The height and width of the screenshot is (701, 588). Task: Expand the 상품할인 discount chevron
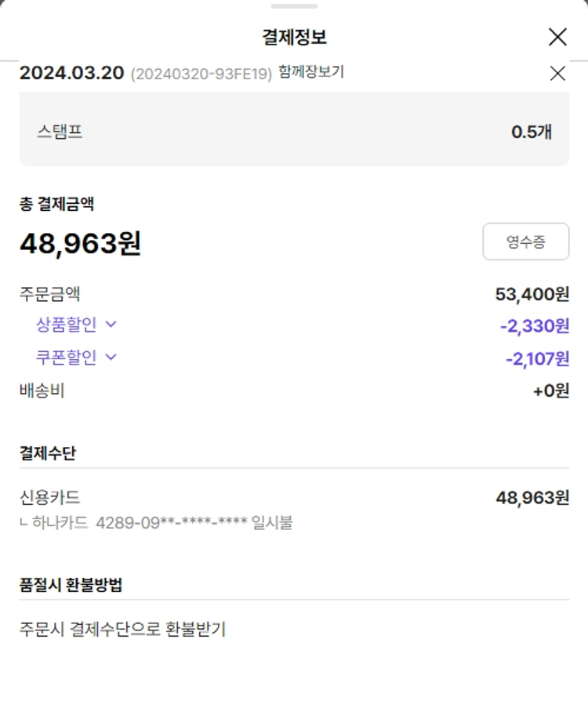[x=111, y=324]
